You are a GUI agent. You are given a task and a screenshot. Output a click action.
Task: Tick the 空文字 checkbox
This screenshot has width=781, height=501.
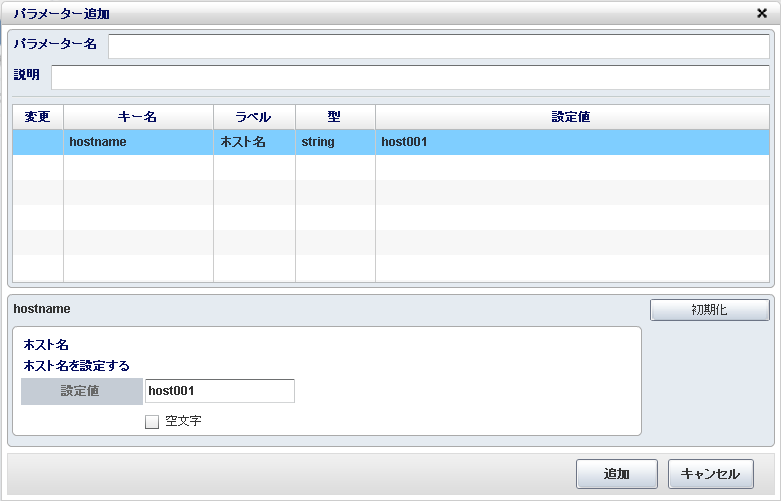[x=152, y=422]
